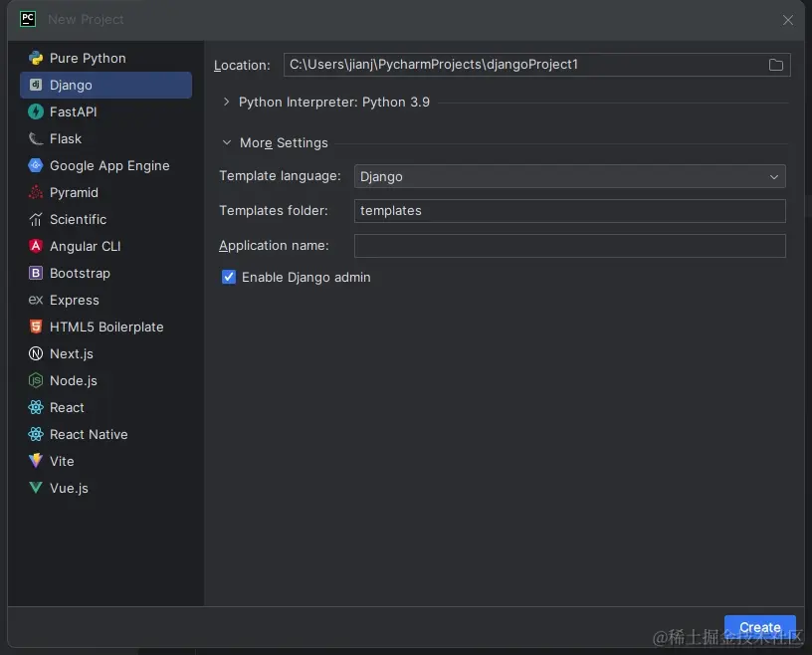Select the React Native label
Viewport: 812px width, 655px height.
pos(89,434)
